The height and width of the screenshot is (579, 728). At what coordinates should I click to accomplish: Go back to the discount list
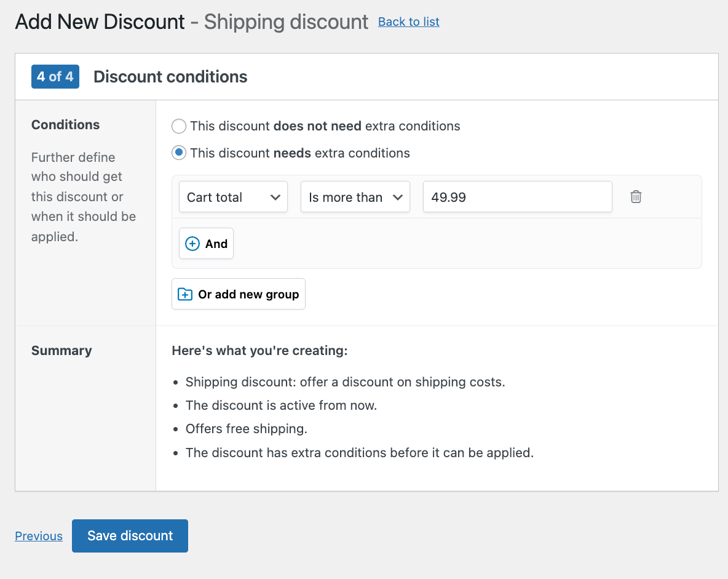[x=408, y=22]
